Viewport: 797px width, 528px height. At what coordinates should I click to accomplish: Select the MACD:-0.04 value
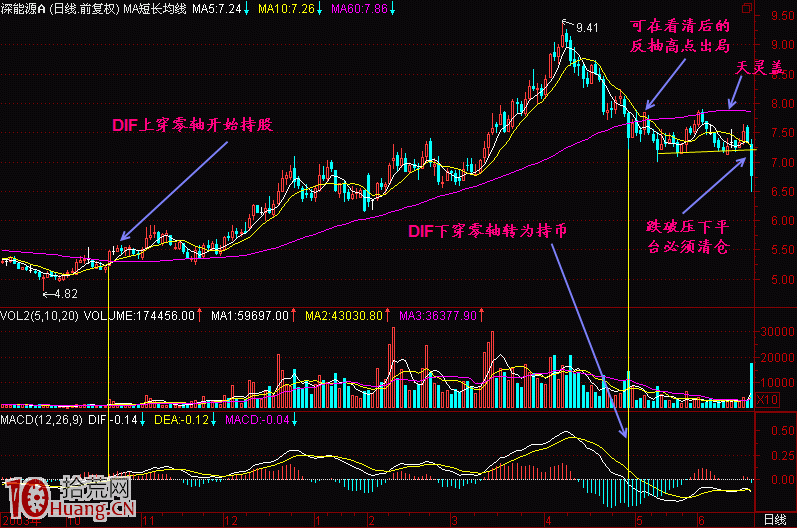[257, 420]
